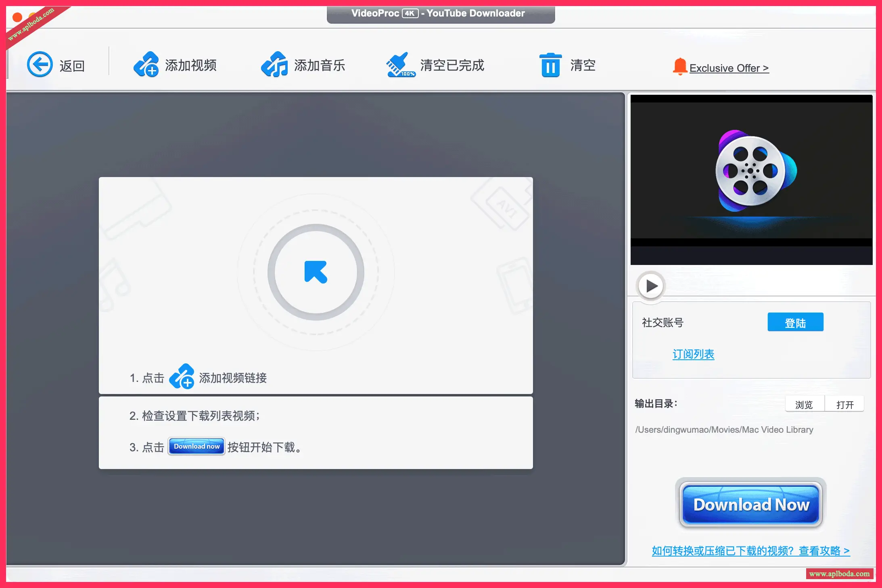Screen dimensions: 882x588
Task: Click the blue arrow in center circle
Action: pos(316,272)
